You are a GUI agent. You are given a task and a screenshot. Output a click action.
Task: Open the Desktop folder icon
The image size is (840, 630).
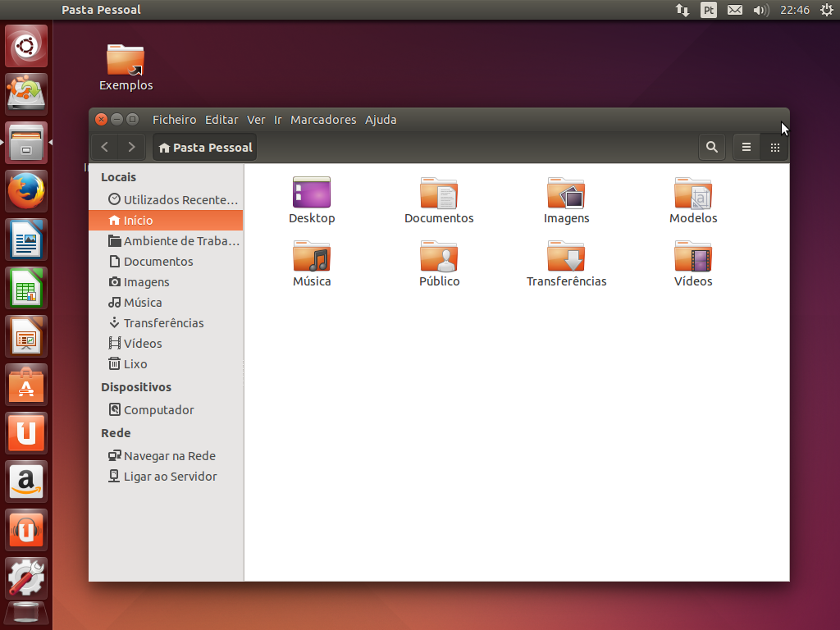tap(312, 194)
